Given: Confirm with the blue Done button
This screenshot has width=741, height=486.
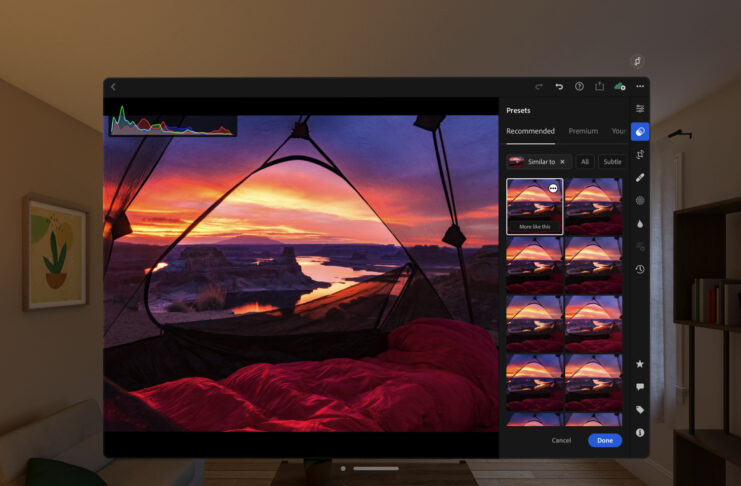Looking at the screenshot, I should pos(605,440).
